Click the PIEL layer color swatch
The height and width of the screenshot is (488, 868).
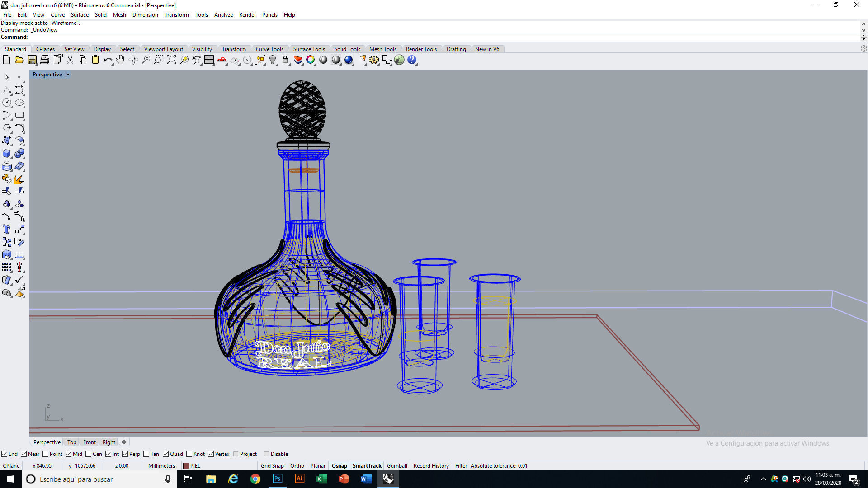point(186,466)
